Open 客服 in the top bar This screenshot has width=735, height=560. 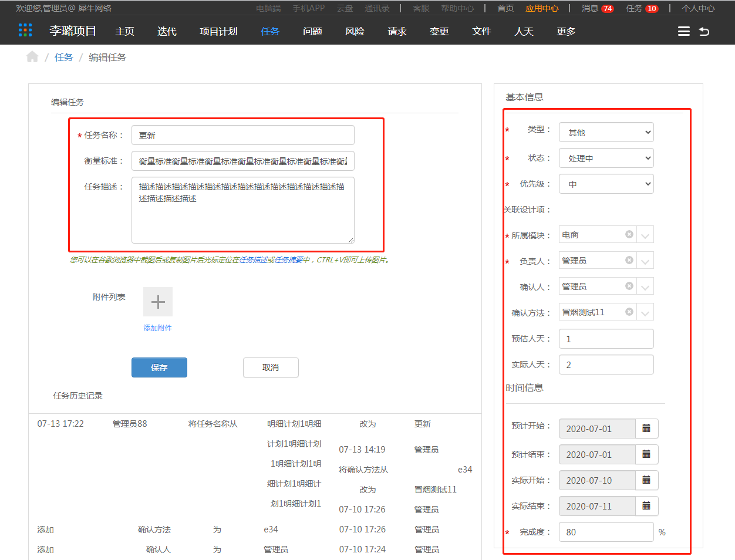421,8
